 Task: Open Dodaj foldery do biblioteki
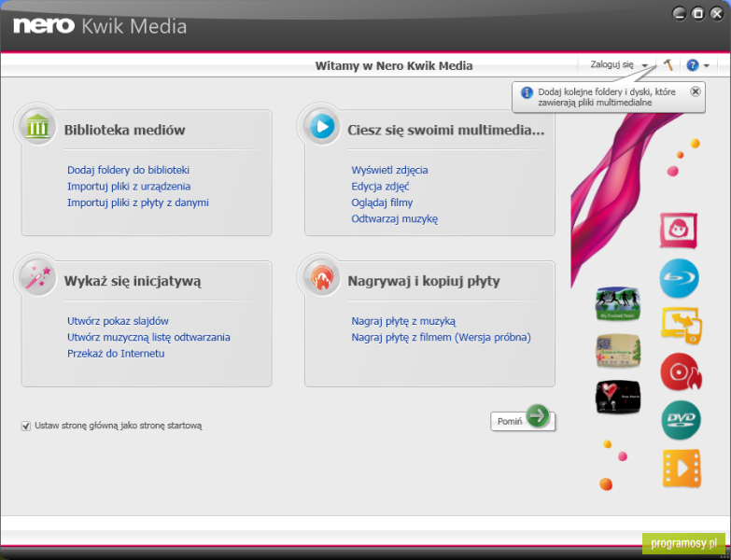pyautogui.click(x=128, y=170)
